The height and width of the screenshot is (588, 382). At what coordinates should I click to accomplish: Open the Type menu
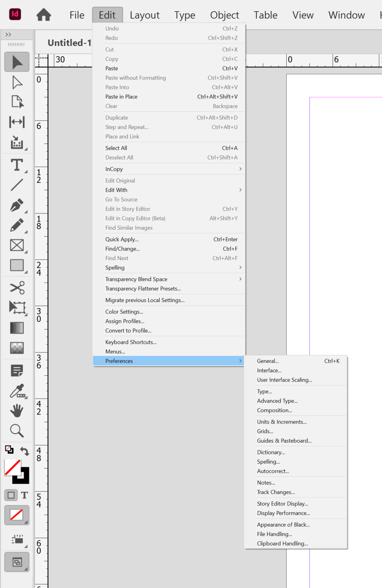click(x=185, y=15)
